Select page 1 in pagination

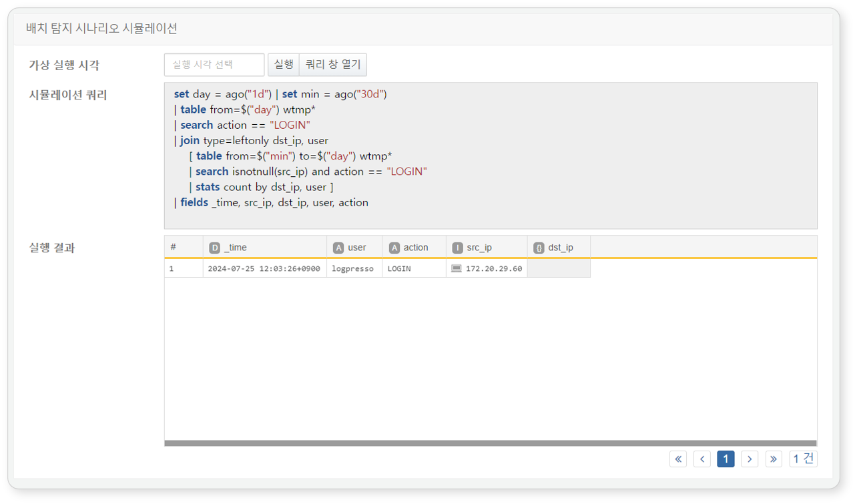(726, 459)
